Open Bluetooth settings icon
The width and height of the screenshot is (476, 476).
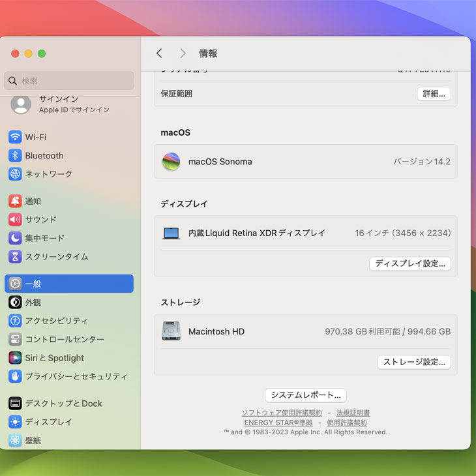coord(15,156)
